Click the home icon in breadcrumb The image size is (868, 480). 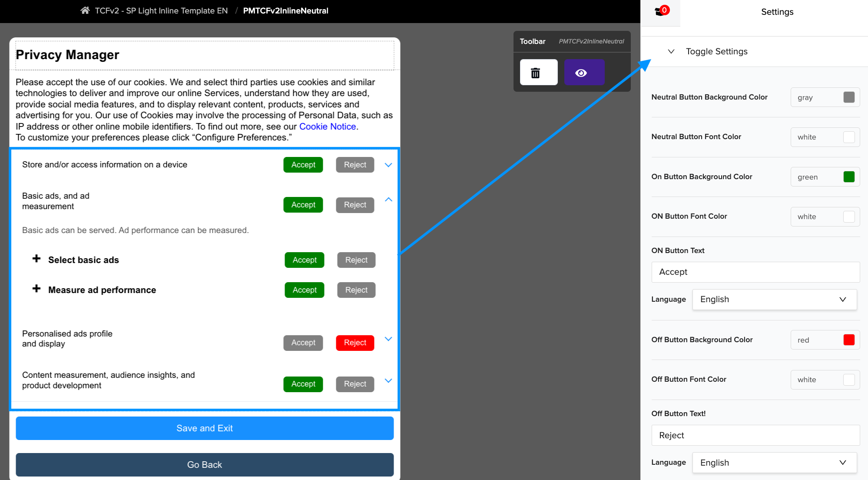(x=85, y=10)
